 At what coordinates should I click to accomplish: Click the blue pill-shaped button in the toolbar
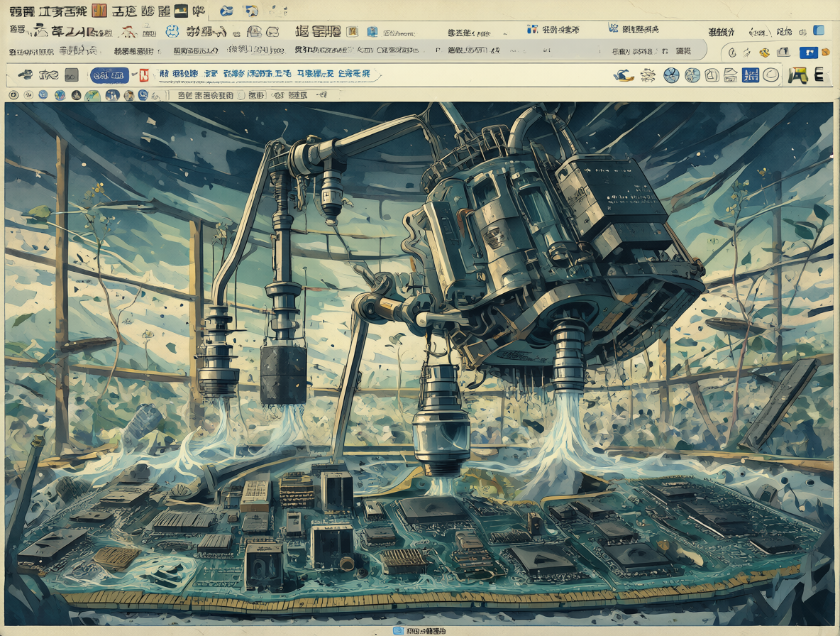(109, 75)
